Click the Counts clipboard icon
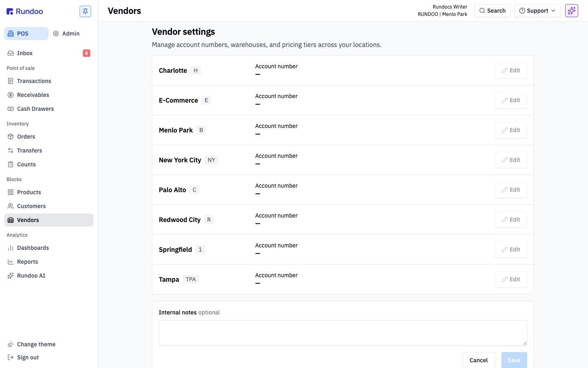 11,164
